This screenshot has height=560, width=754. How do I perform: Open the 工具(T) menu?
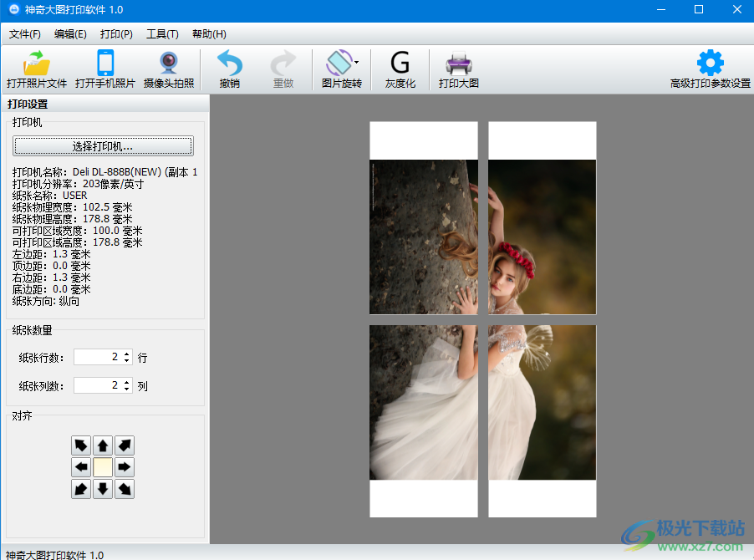coord(162,34)
